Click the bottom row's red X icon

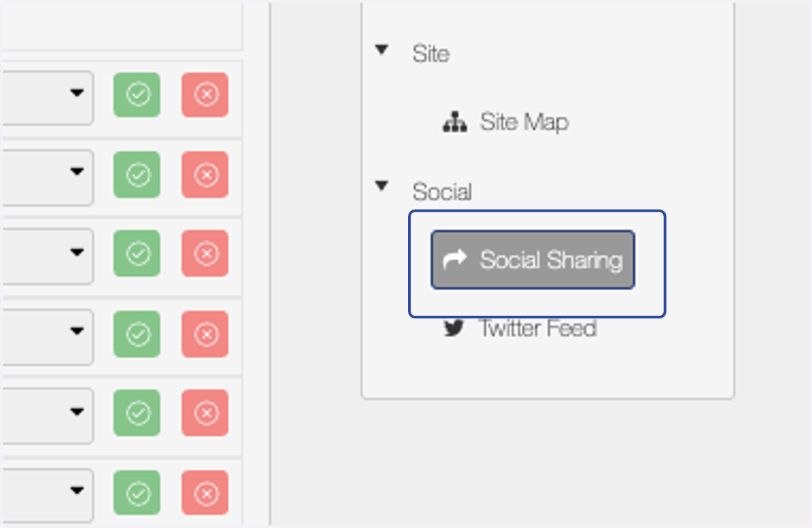click(205, 493)
